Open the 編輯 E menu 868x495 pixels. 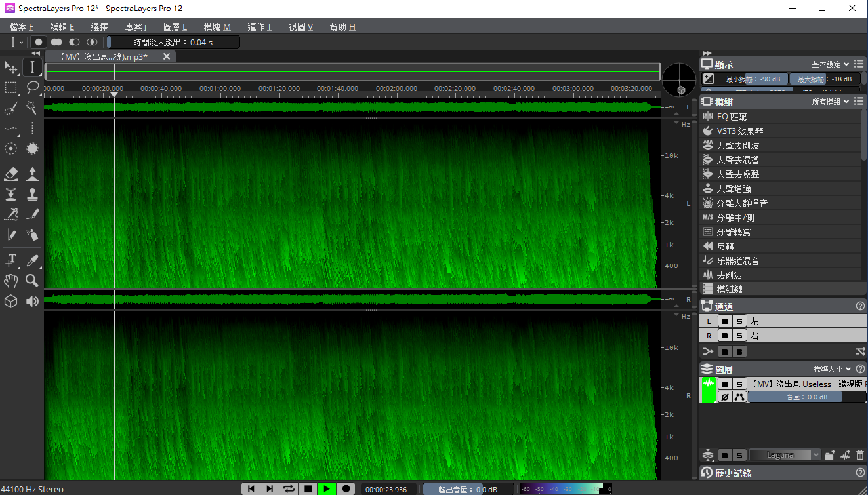(62, 27)
